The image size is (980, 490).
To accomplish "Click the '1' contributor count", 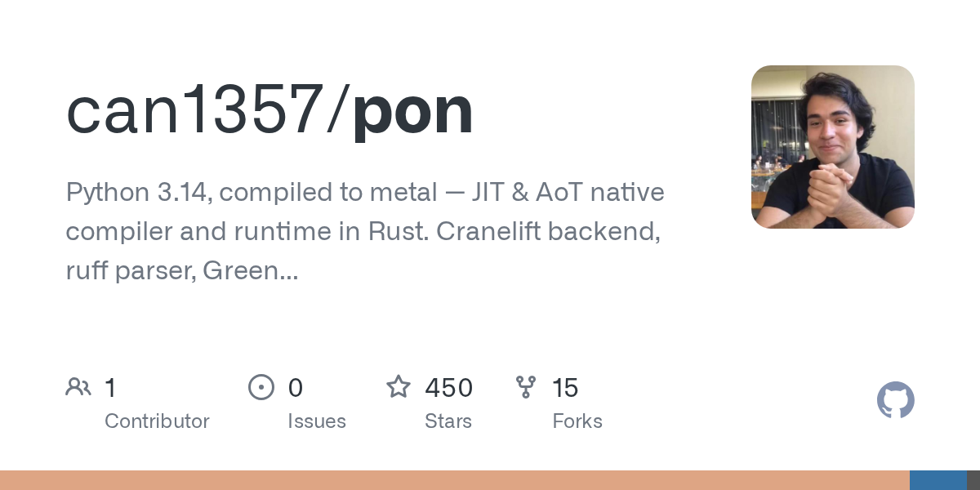I will click(x=110, y=388).
